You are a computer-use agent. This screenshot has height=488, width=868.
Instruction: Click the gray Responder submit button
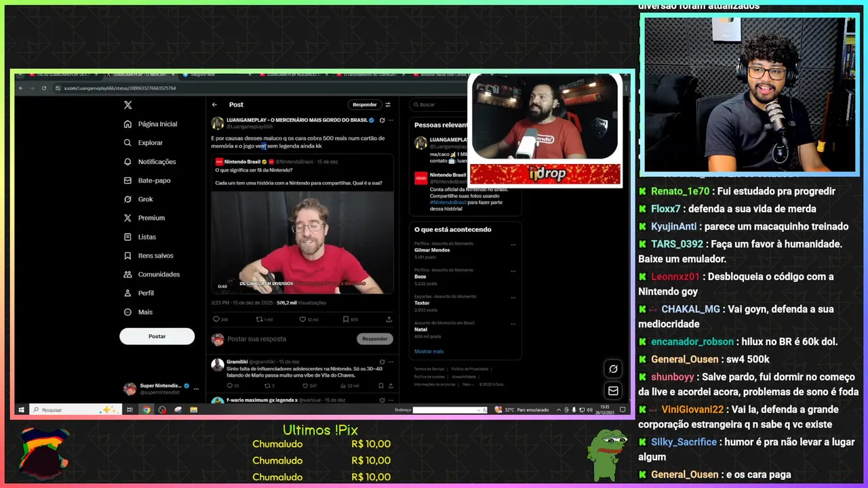(375, 339)
